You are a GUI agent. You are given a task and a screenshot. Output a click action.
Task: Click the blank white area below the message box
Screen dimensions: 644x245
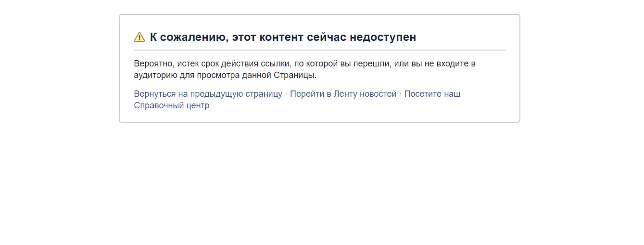319,183
